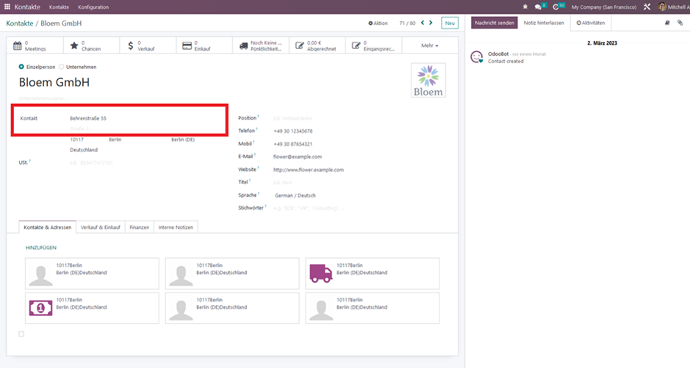690x368 pixels.
Task: Open Meetings calendar stat button
Action: tap(35, 46)
